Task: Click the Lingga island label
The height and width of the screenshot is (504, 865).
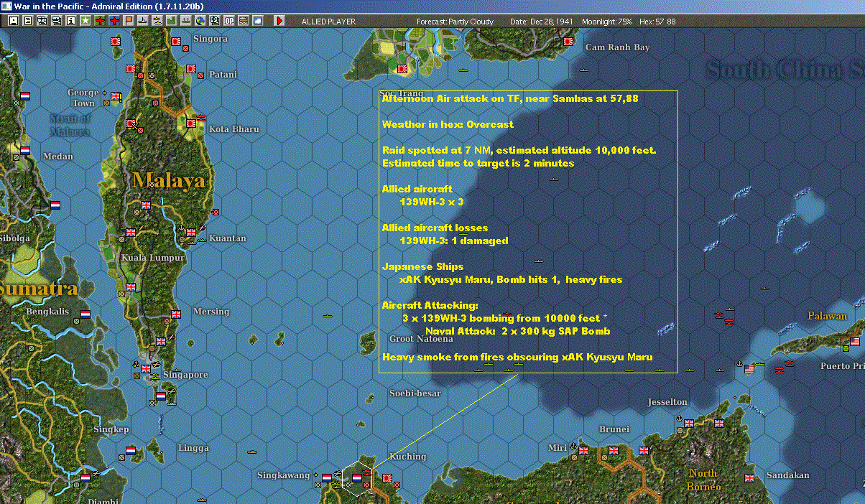Action: pyautogui.click(x=193, y=448)
